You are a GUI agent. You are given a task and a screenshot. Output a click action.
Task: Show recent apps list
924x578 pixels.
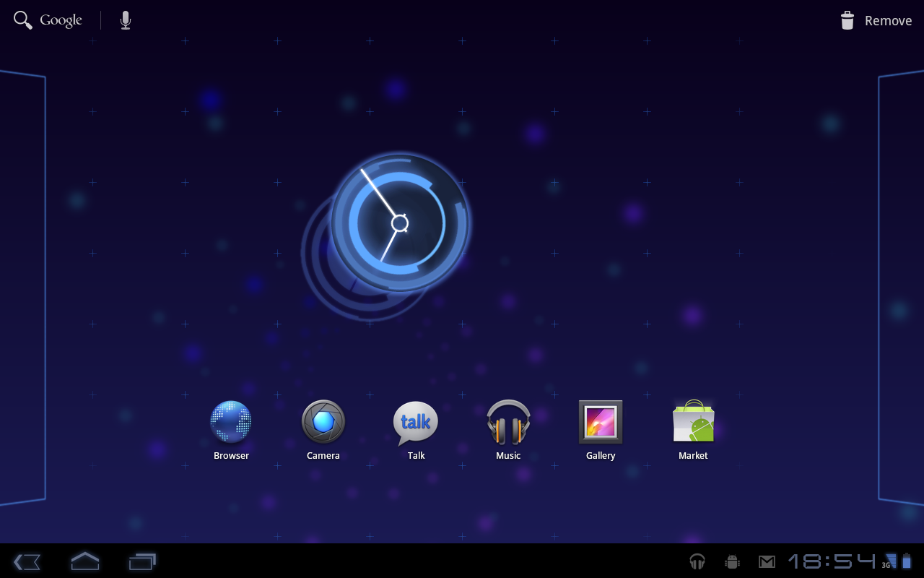[x=142, y=561]
